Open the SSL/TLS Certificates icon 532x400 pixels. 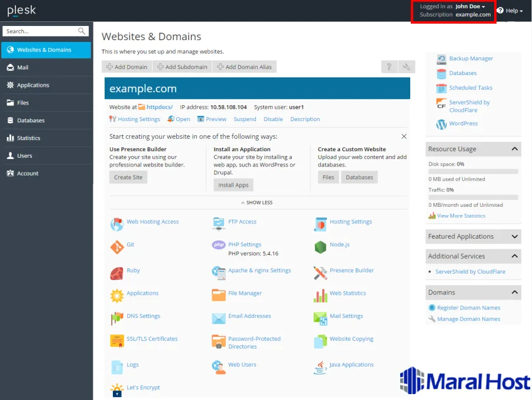tap(117, 341)
